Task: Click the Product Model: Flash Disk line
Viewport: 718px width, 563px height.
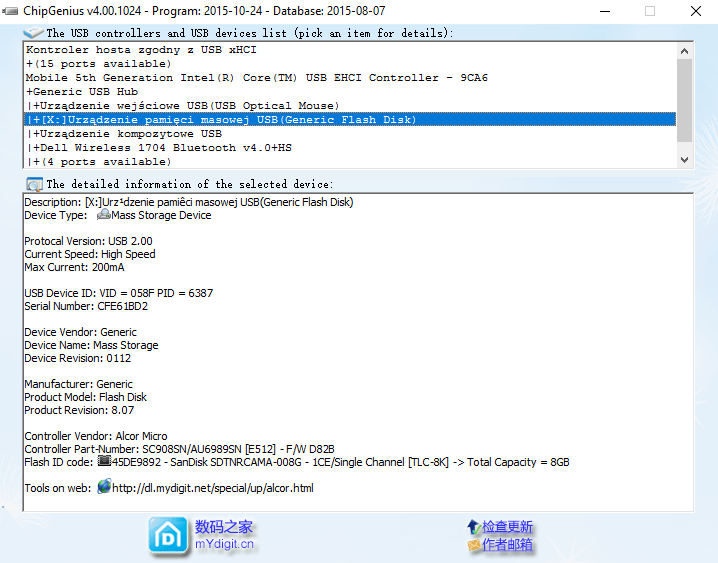Action: click(x=86, y=397)
